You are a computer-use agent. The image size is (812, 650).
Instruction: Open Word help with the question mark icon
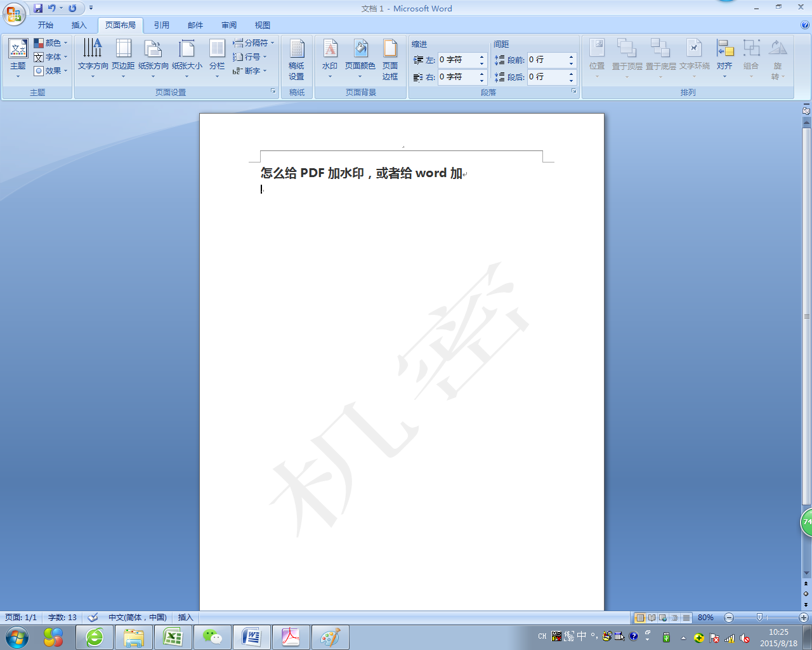805,25
